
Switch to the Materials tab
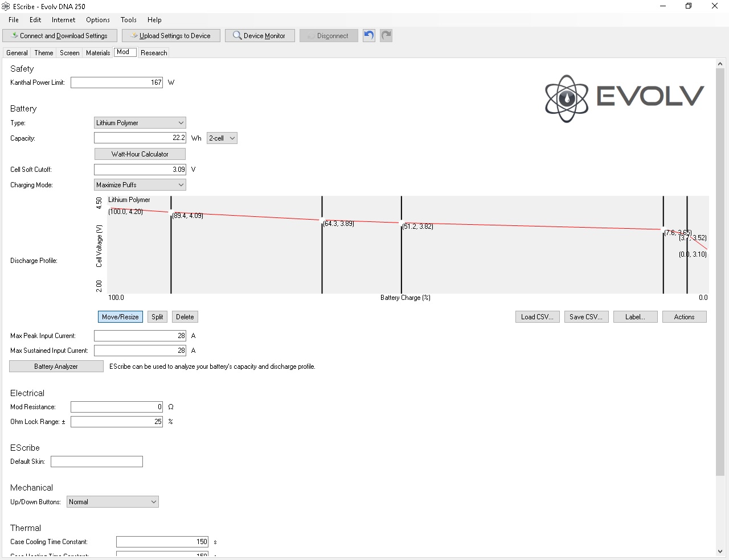click(98, 53)
